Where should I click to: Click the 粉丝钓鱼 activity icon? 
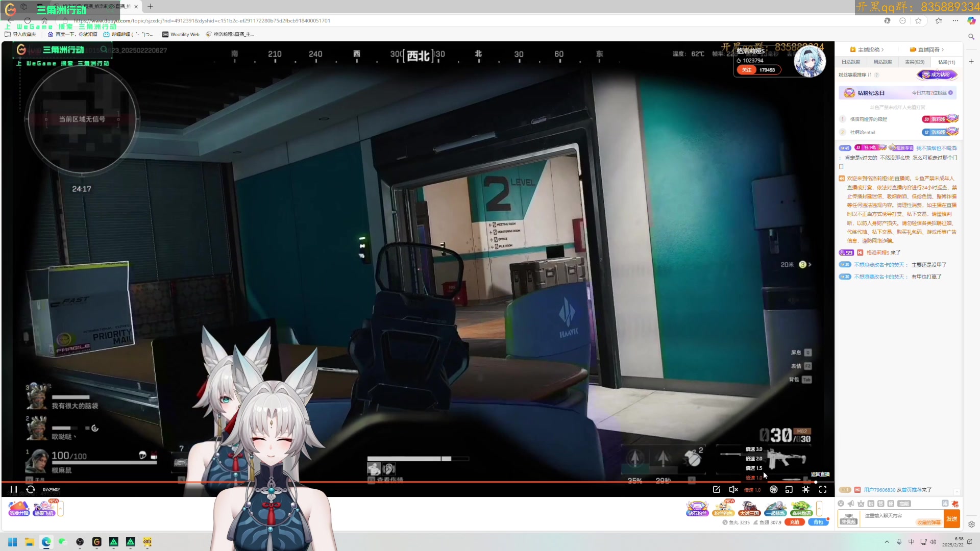click(723, 509)
